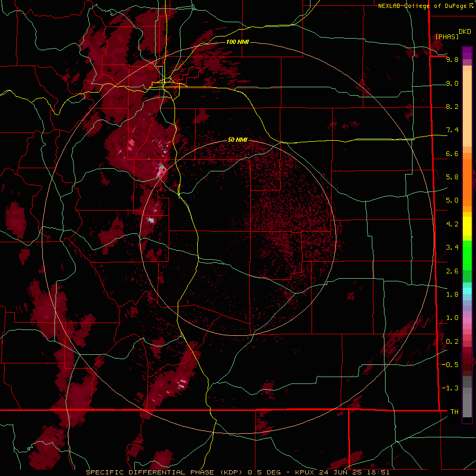
Task: Click the 2.6 legend value
Action: 452,271
